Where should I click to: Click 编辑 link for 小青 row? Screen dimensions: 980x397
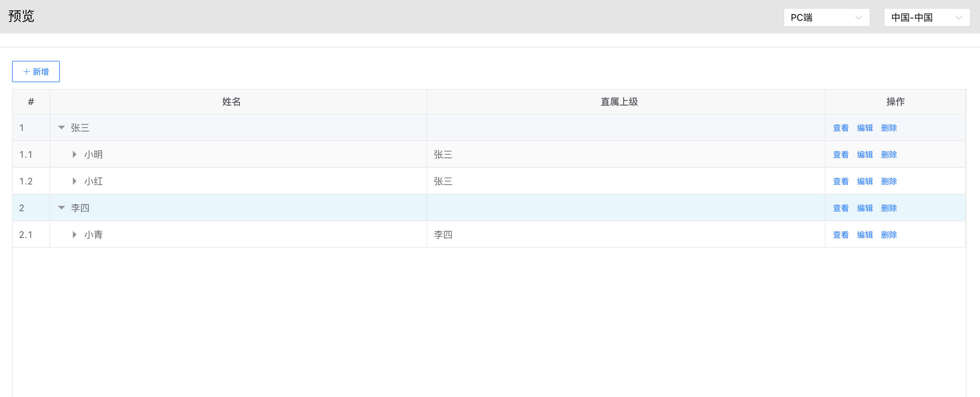864,235
